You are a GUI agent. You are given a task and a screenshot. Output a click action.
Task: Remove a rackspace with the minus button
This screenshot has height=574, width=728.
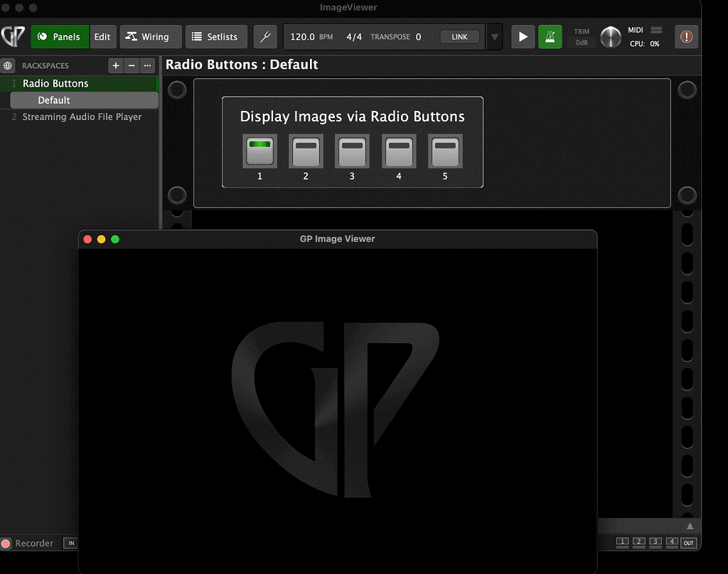131,65
